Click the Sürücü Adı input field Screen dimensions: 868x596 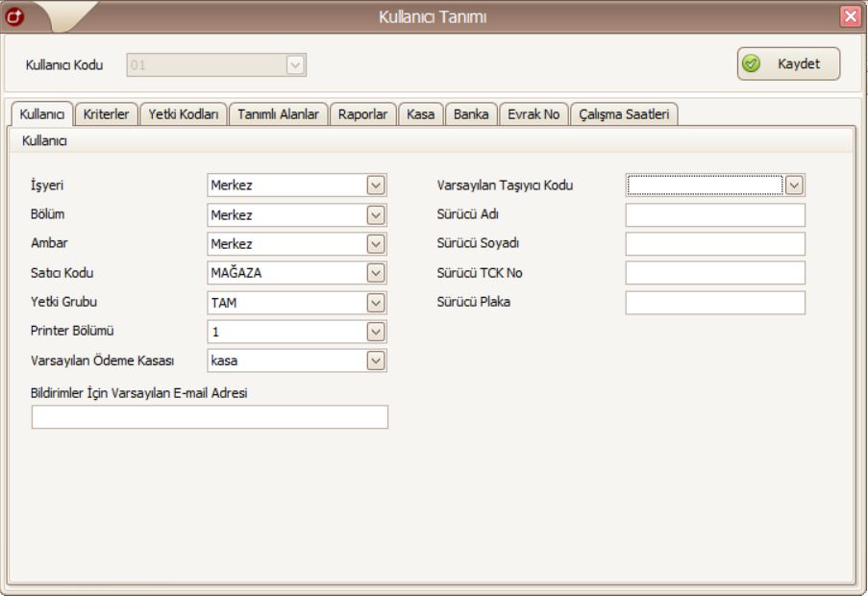point(715,214)
